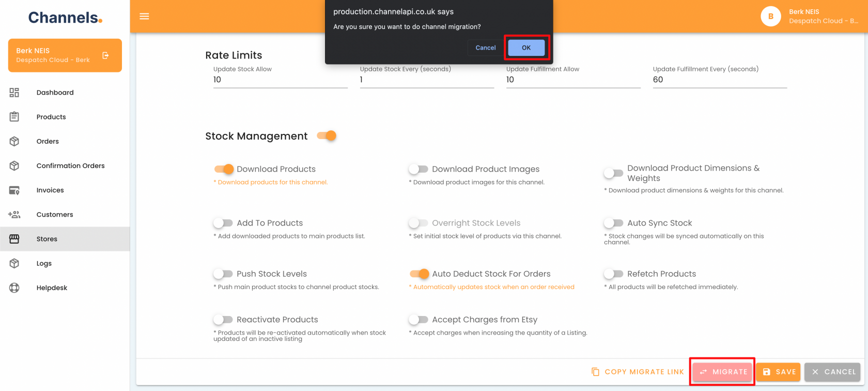Turn on Accept Charges from Etsy

click(x=418, y=320)
